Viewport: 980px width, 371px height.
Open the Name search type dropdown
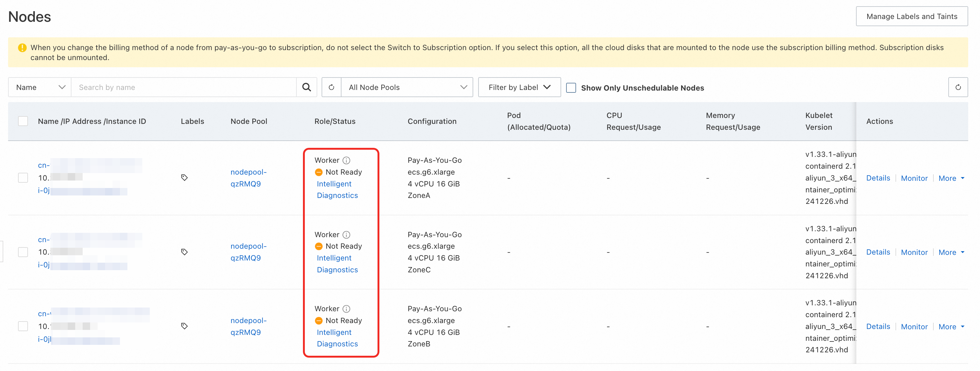point(40,87)
